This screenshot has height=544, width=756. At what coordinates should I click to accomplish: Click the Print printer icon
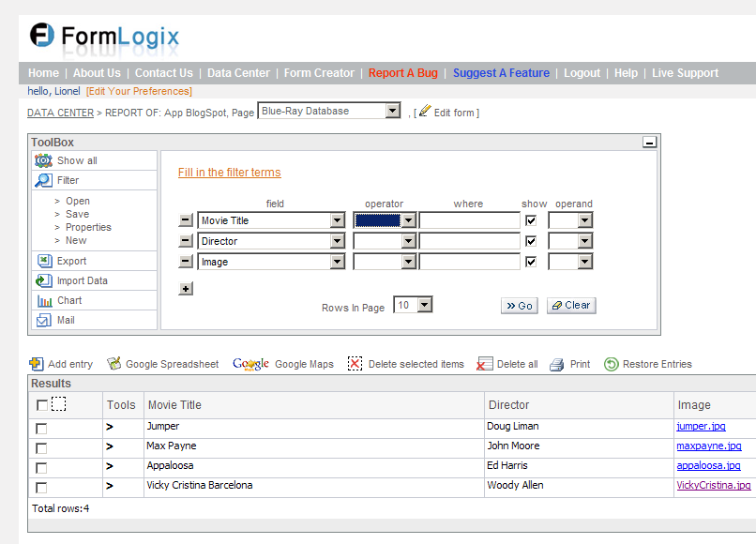point(557,365)
